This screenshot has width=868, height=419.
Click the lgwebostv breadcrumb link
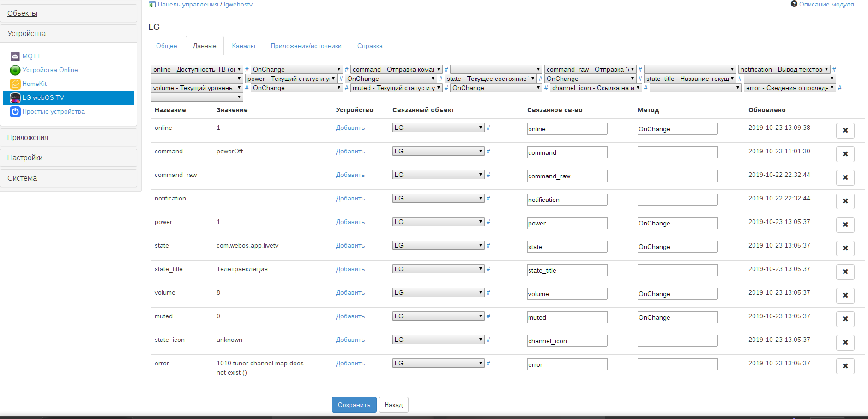click(238, 5)
